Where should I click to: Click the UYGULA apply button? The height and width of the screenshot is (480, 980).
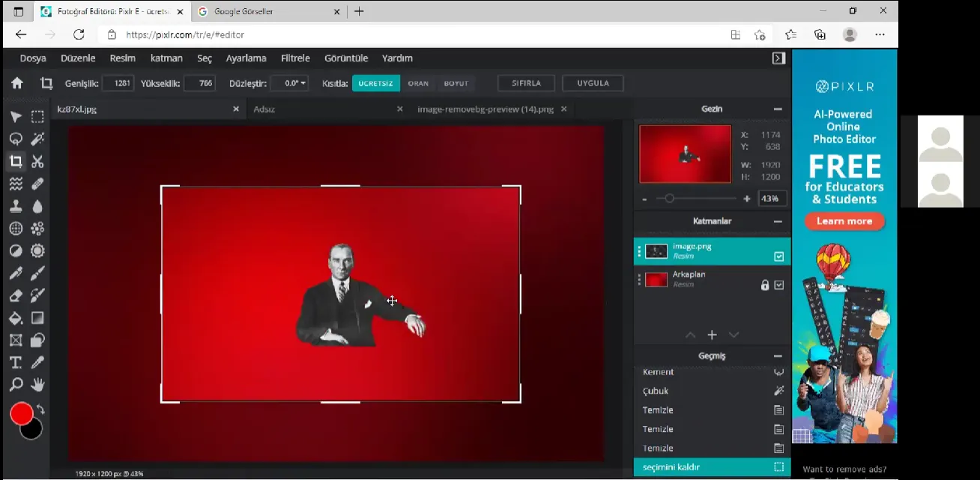(593, 83)
